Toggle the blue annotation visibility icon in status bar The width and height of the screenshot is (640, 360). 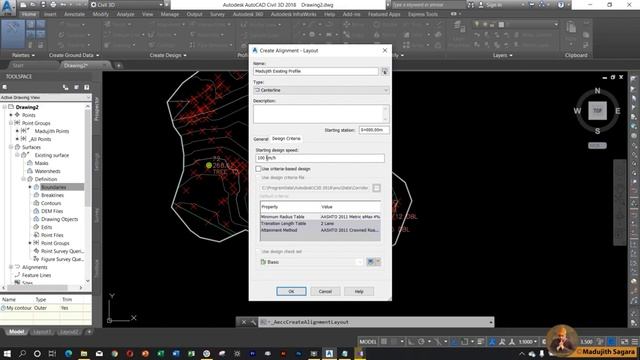coord(492,342)
